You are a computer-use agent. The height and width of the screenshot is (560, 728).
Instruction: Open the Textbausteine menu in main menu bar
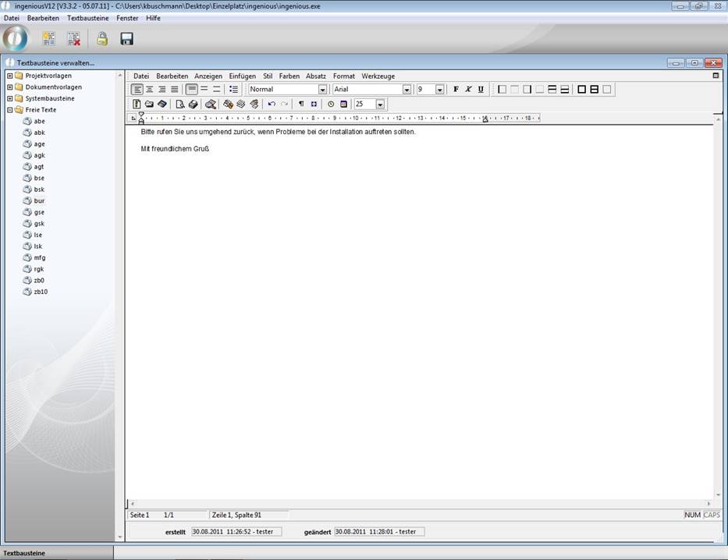pos(87,18)
